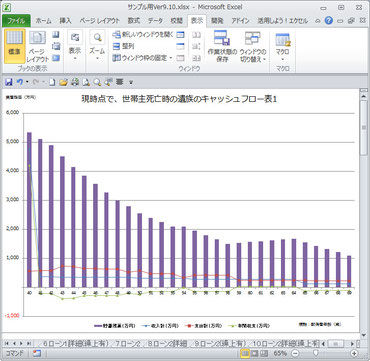Click the macro record icon in status bar

click(36, 353)
